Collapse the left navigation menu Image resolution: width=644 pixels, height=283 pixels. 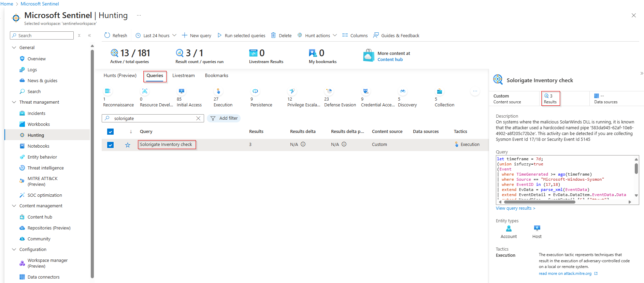coord(89,35)
